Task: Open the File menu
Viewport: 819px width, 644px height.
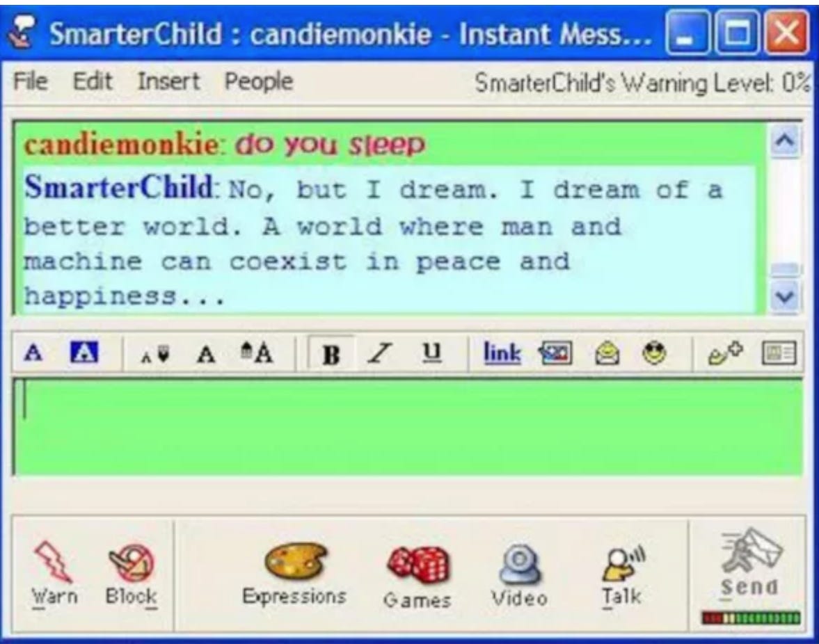Action: click(x=31, y=81)
